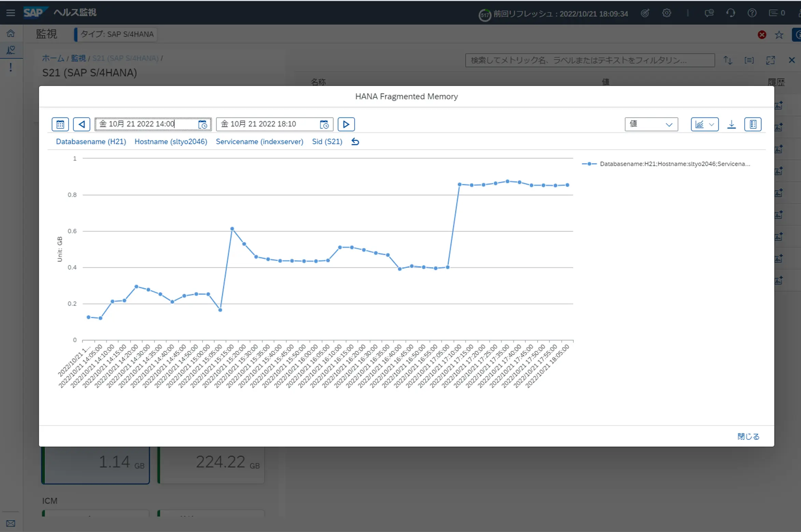Toggle the chart legend table view
The width and height of the screenshot is (801, 532).
[x=753, y=124]
